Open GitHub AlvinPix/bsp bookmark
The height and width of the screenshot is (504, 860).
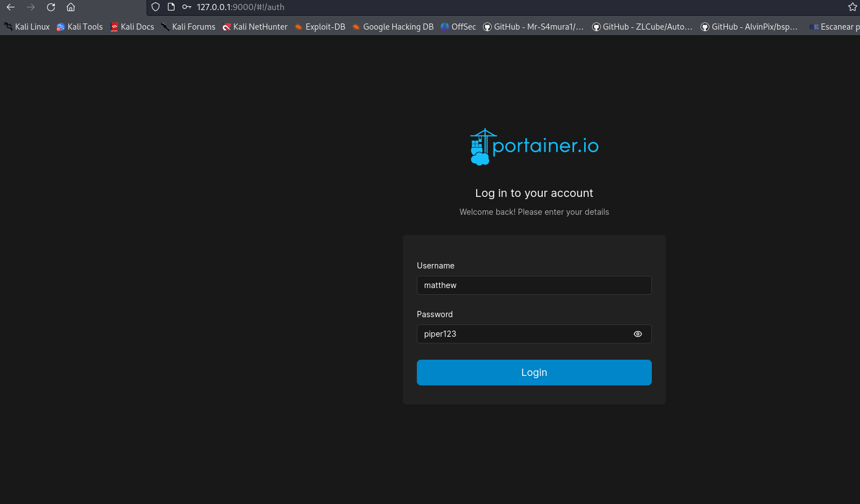coord(749,27)
